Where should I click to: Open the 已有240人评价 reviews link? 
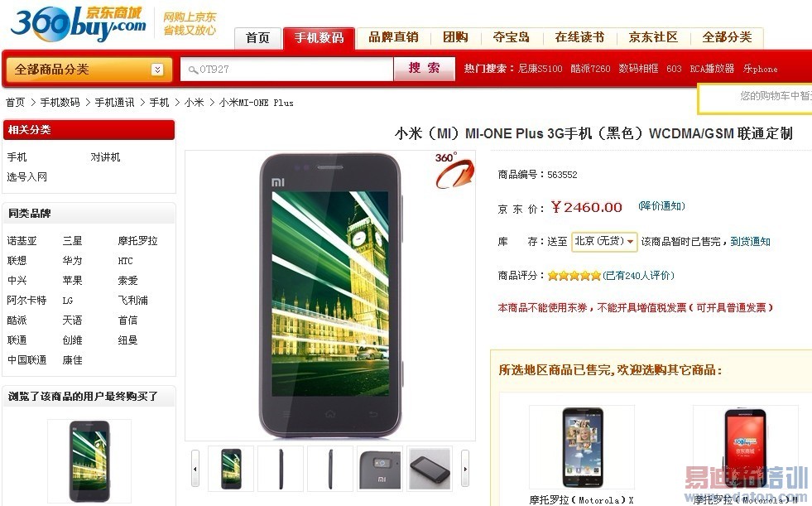coord(638,276)
